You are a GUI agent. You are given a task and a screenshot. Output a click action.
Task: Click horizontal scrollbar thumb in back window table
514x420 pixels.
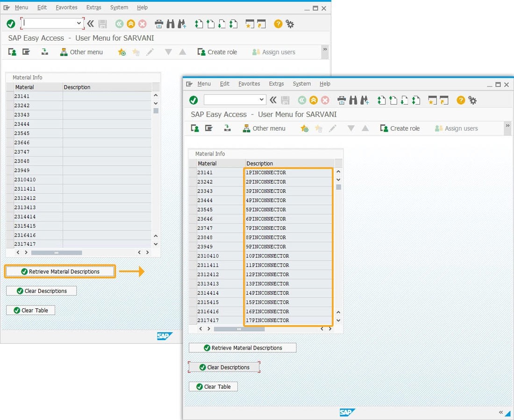pyautogui.click(x=57, y=252)
